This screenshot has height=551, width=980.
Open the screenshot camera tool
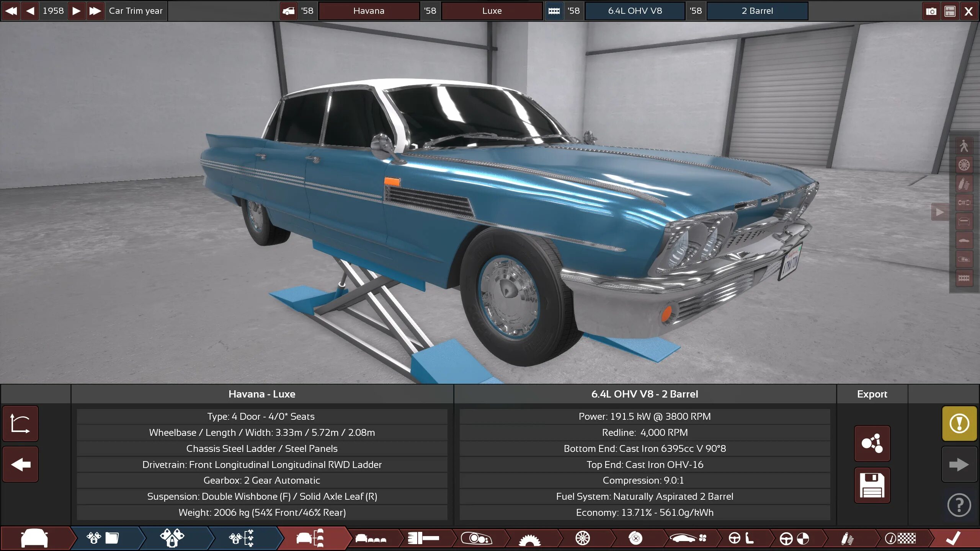(x=931, y=11)
